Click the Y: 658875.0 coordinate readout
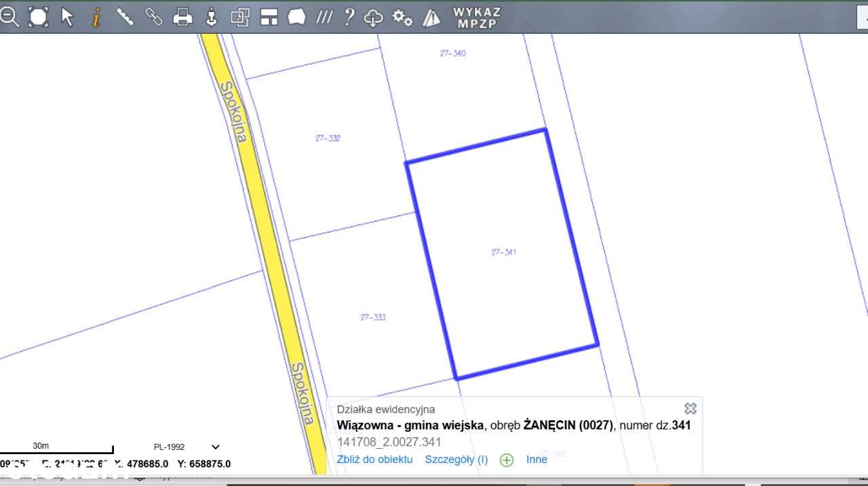Viewport: 868px width, 486px height. click(203, 464)
